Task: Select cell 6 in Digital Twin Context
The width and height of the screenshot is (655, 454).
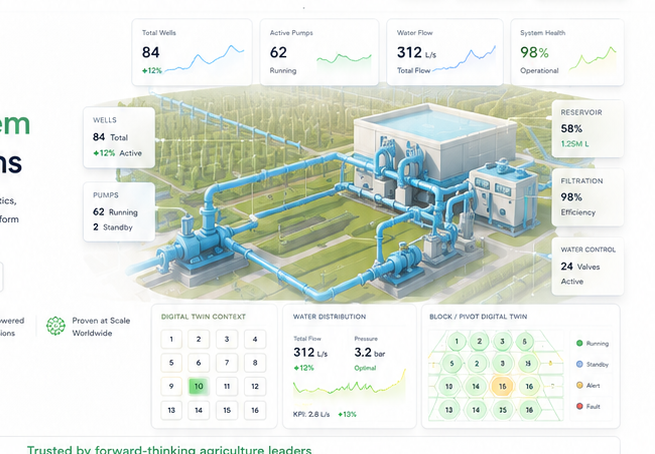Action: tap(198, 363)
